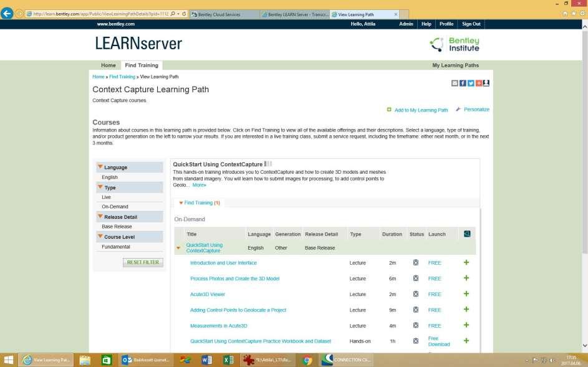Click the RESET FILTER button
This screenshot has height=367, width=588.
pyautogui.click(x=143, y=262)
